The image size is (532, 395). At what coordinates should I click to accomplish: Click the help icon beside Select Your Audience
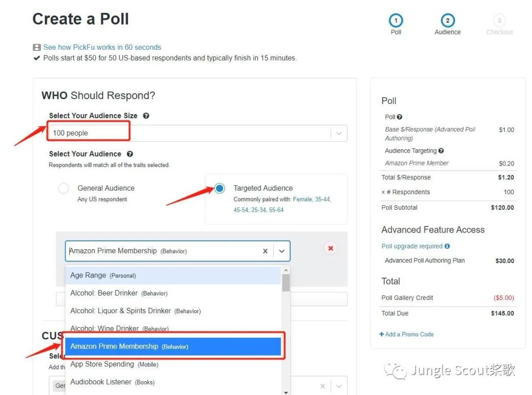coord(130,154)
